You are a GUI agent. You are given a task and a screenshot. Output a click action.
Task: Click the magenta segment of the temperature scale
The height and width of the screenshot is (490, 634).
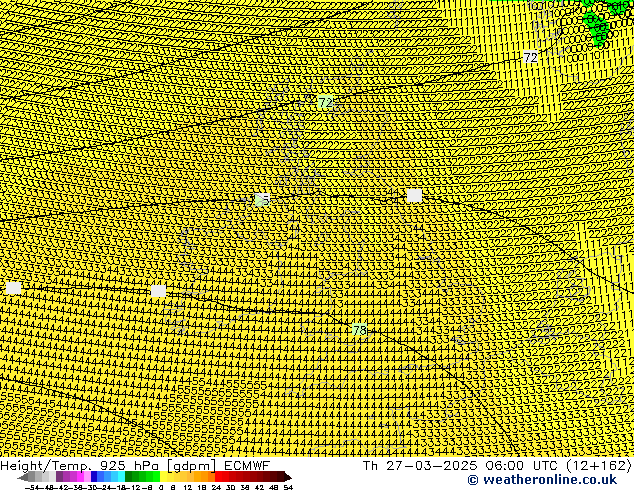coord(80,477)
